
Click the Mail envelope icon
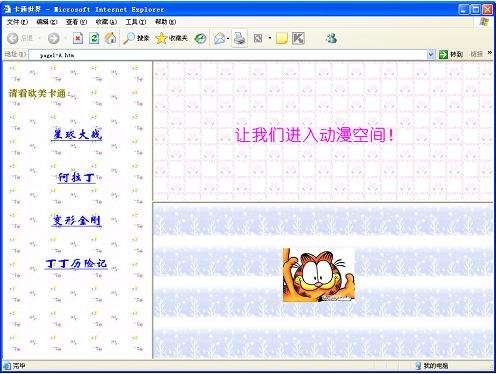(219, 39)
